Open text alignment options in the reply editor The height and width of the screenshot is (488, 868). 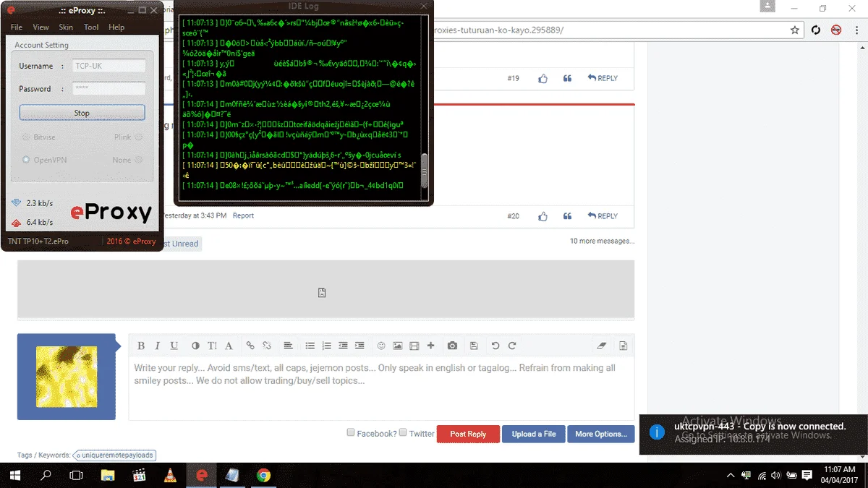[x=288, y=346]
